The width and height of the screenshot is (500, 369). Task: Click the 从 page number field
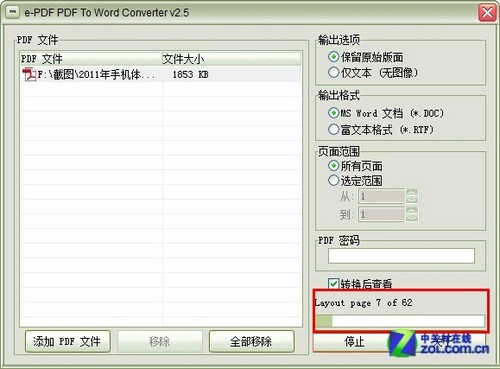coord(381,196)
